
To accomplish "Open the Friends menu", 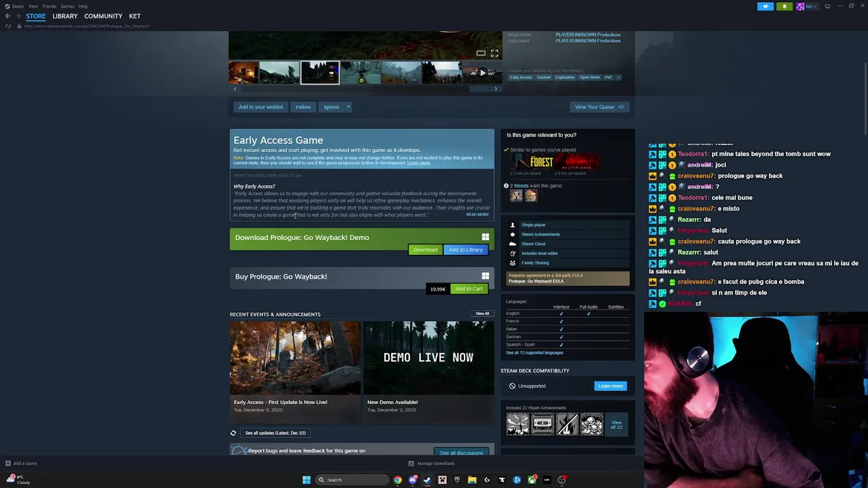I will pos(49,6).
